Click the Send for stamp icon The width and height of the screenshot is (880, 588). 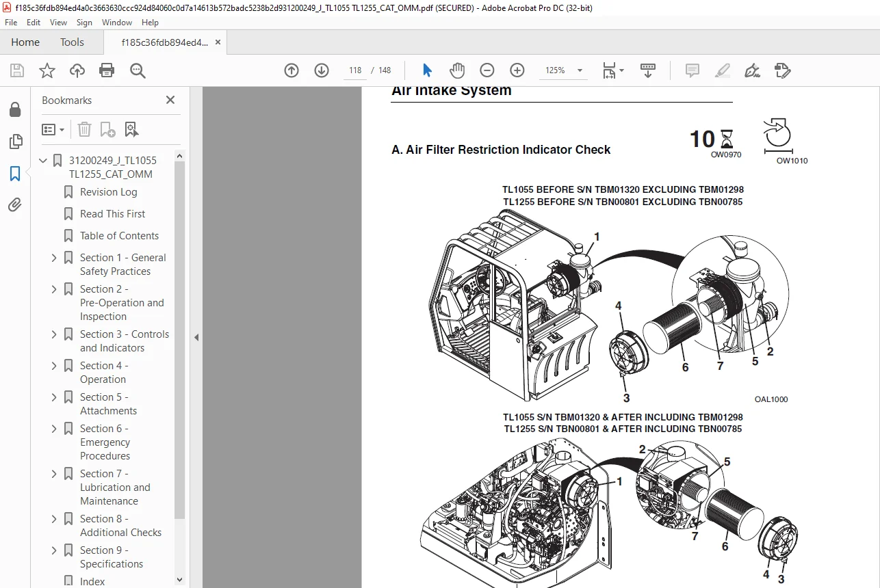[782, 70]
